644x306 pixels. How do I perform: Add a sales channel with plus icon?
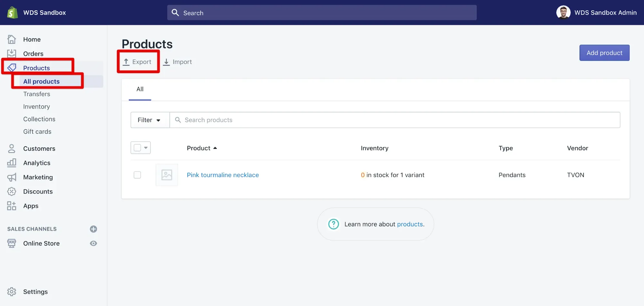93,229
